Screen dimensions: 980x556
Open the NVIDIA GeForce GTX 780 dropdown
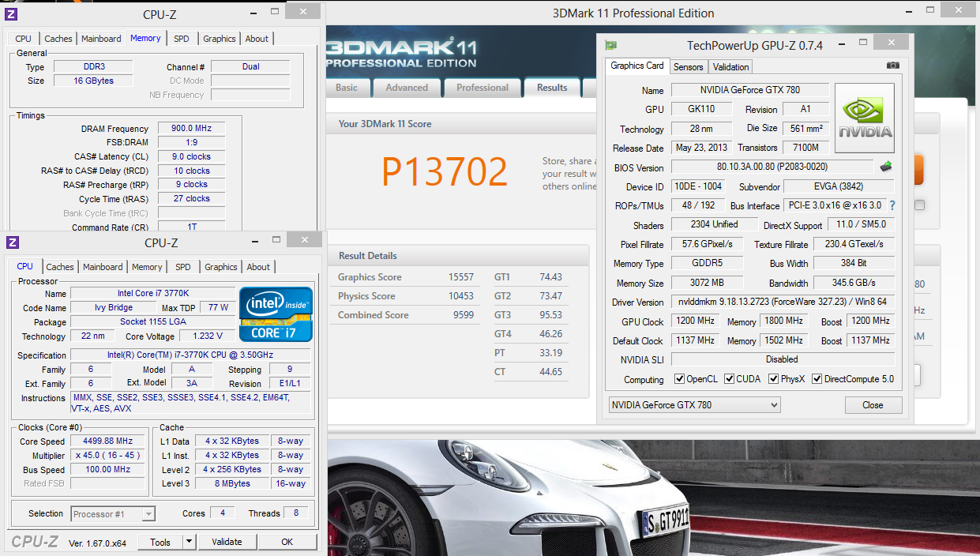click(x=694, y=405)
